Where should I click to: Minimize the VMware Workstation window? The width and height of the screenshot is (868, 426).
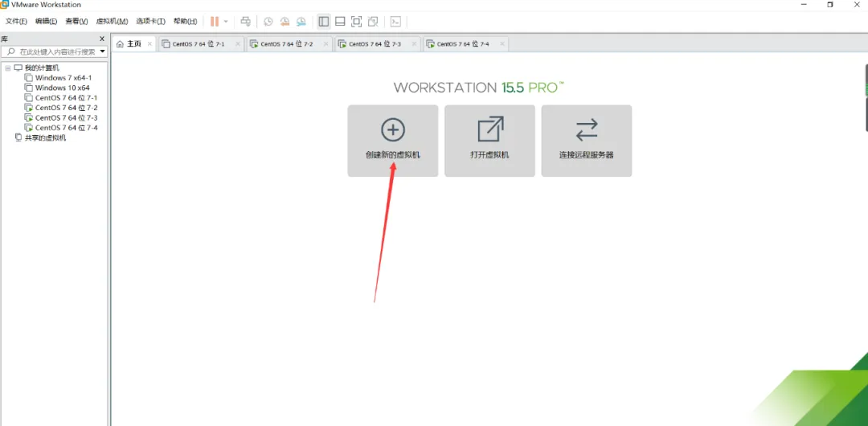[x=804, y=5]
